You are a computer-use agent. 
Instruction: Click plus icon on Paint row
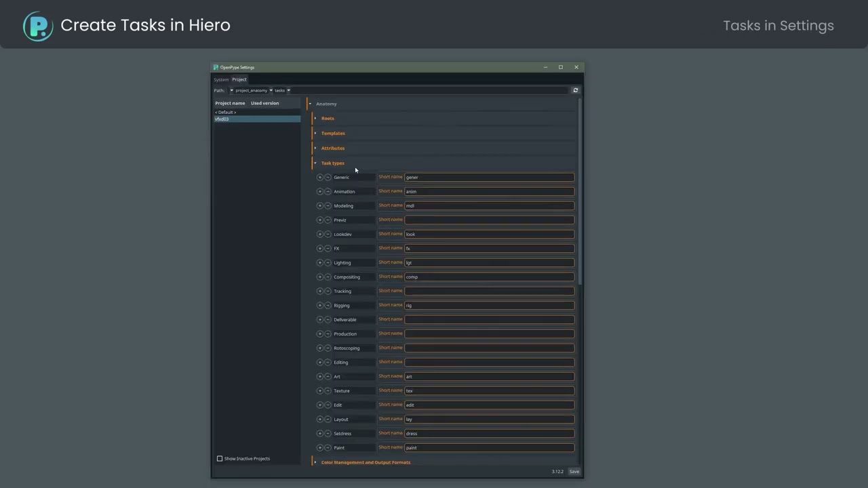(320, 447)
